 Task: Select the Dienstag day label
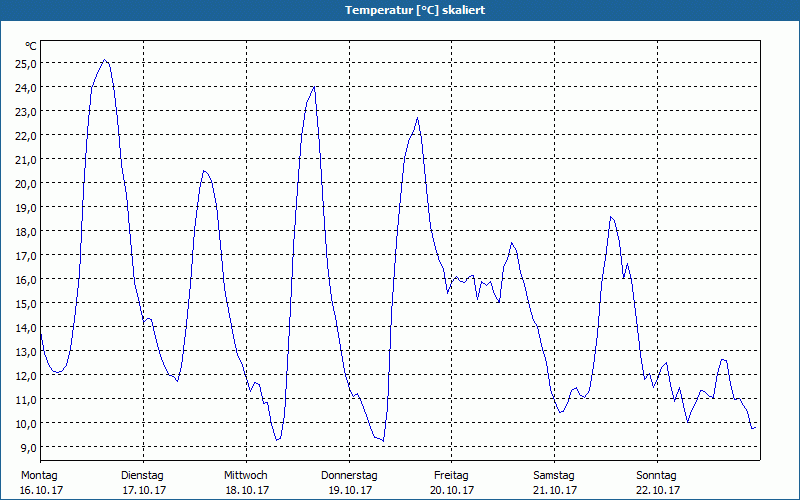click(142, 475)
